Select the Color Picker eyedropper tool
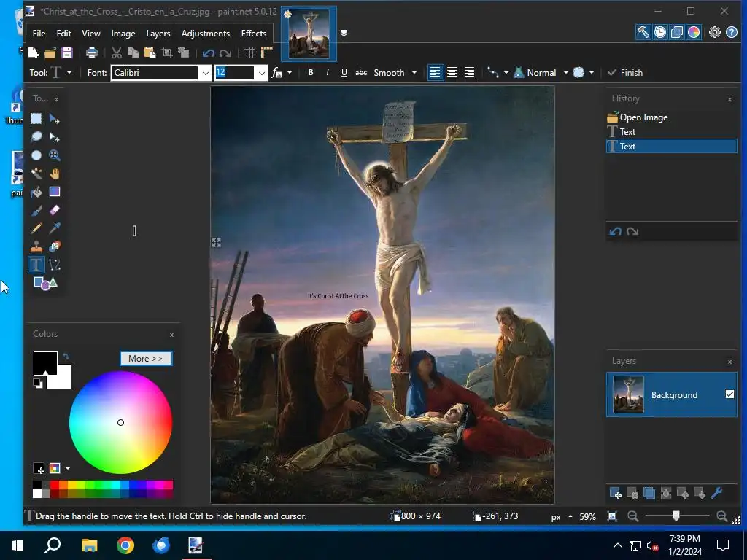 (54, 228)
